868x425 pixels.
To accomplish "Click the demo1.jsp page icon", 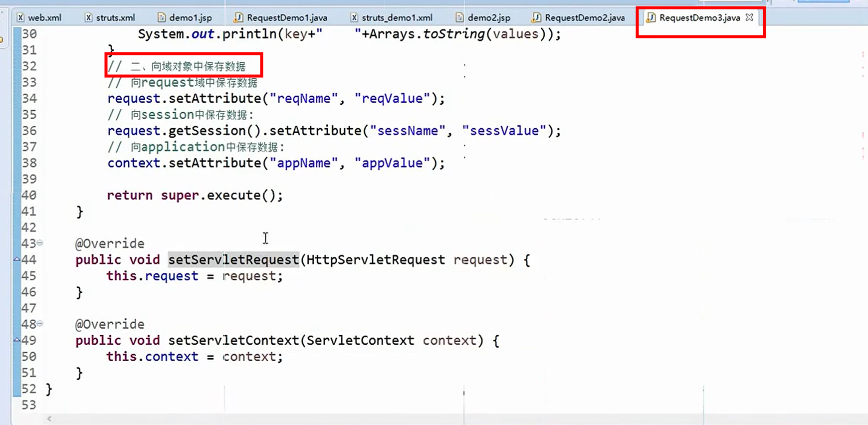I will [162, 18].
